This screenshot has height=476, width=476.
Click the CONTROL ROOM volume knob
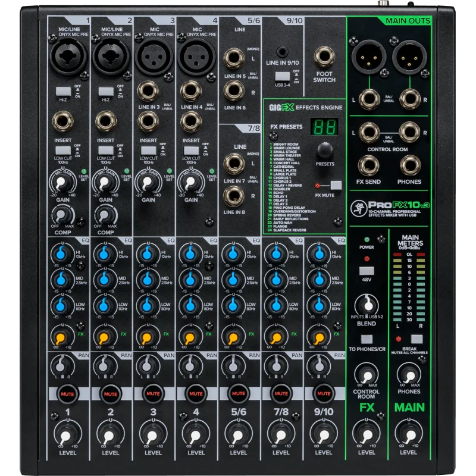[x=367, y=376]
